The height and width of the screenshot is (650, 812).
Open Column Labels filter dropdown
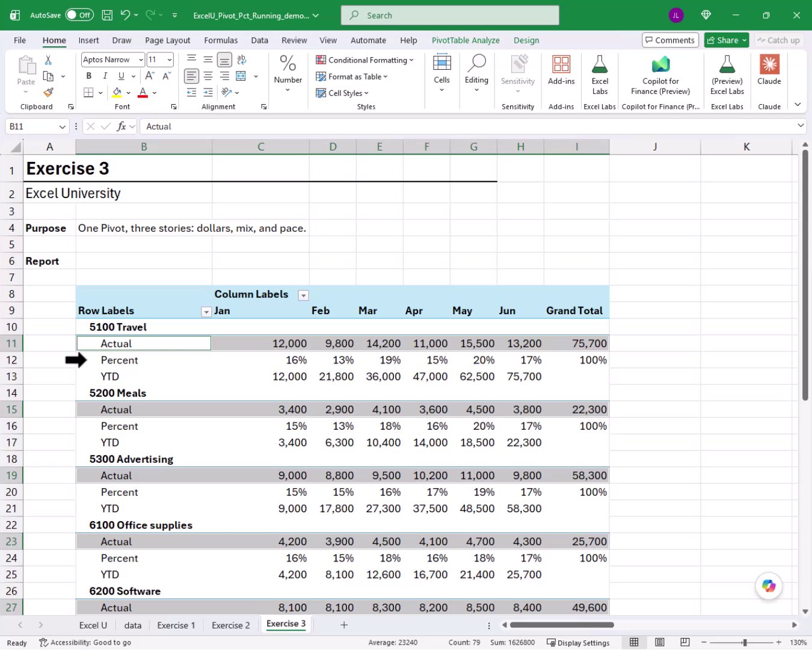point(304,295)
